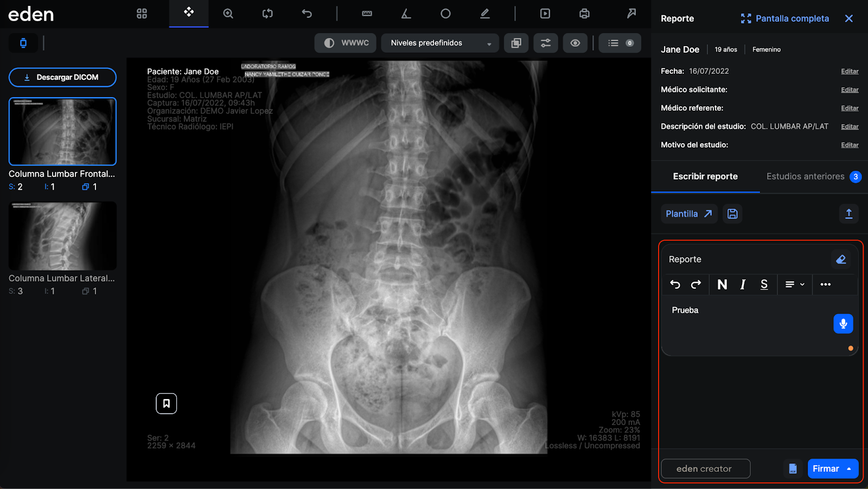868x489 pixels.
Task: Undo last viewer action in top toolbar
Action: (x=307, y=14)
